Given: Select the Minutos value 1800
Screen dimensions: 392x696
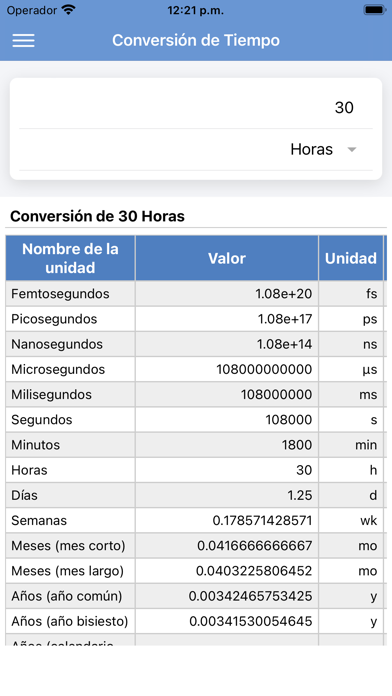Looking at the screenshot, I should [297, 445].
